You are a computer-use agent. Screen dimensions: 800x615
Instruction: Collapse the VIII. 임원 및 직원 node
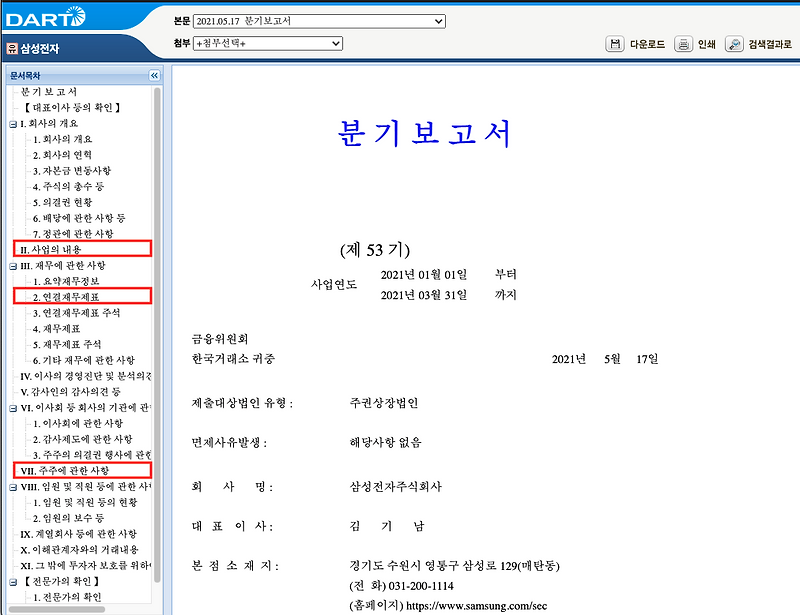point(13,487)
